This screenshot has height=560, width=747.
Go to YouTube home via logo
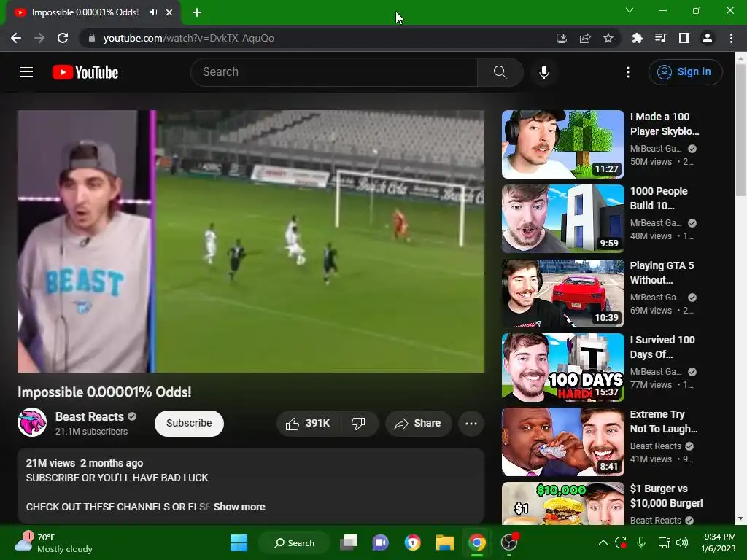[85, 72]
